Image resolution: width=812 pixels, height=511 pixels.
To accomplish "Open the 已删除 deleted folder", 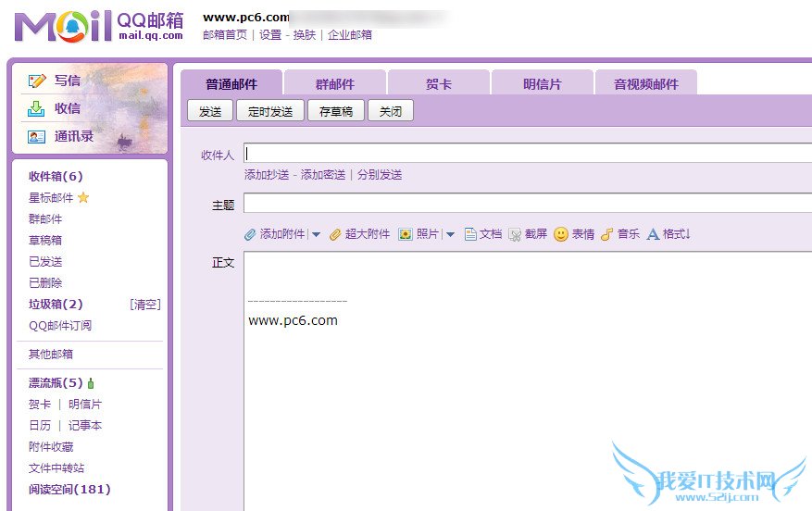I will (x=45, y=282).
